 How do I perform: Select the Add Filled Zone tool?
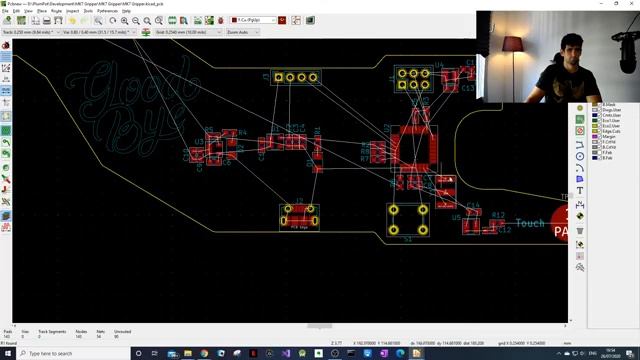(x=580, y=120)
